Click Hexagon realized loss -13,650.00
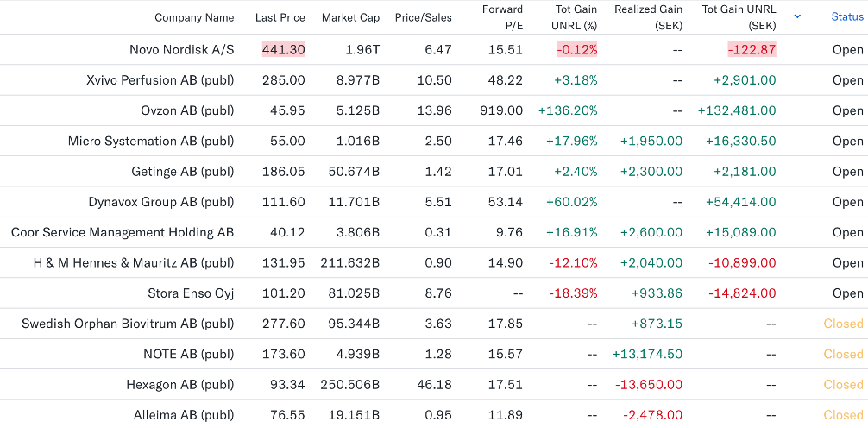The width and height of the screenshot is (868, 428). (649, 384)
